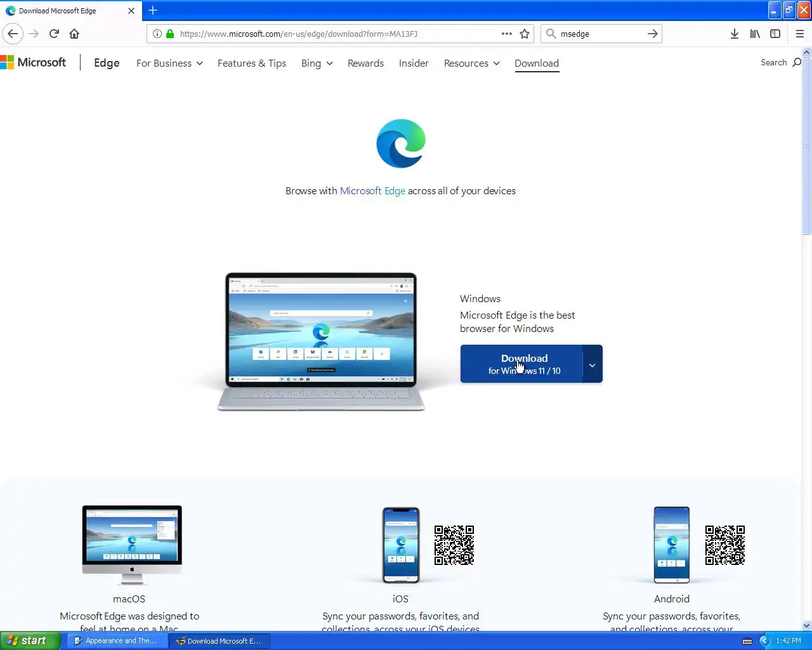Switch to Appearance and Themes taskbar item
The width and height of the screenshot is (812, 650).
[x=117, y=641]
